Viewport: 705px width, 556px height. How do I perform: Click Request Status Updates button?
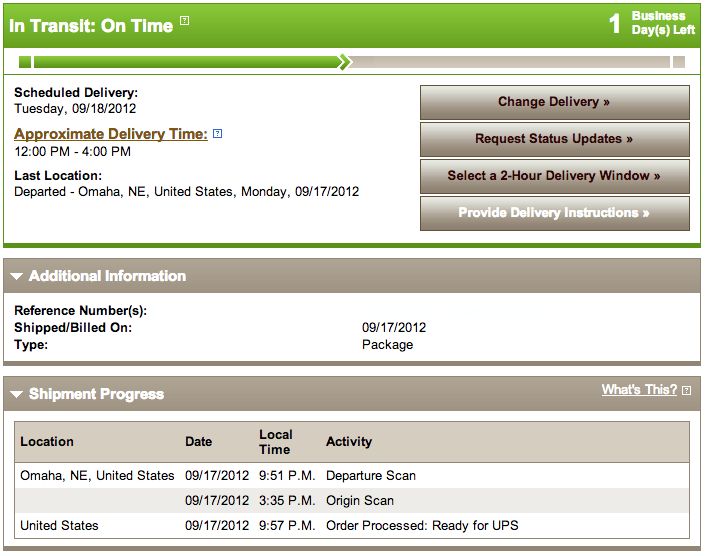pyautogui.click(x=555, y=139)
